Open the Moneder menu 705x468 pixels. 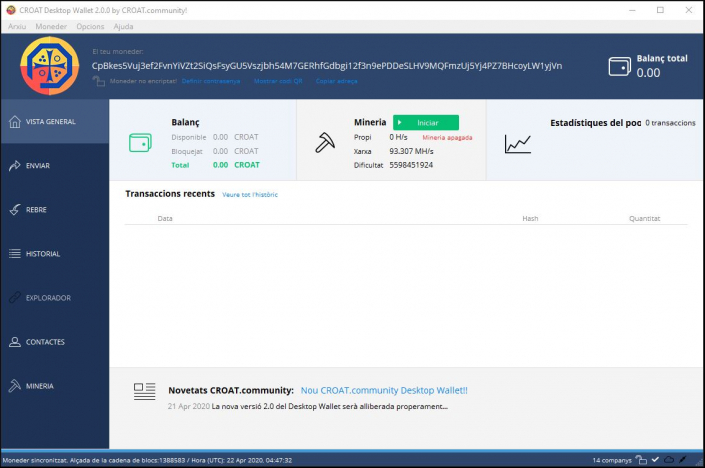coord(51,27)
